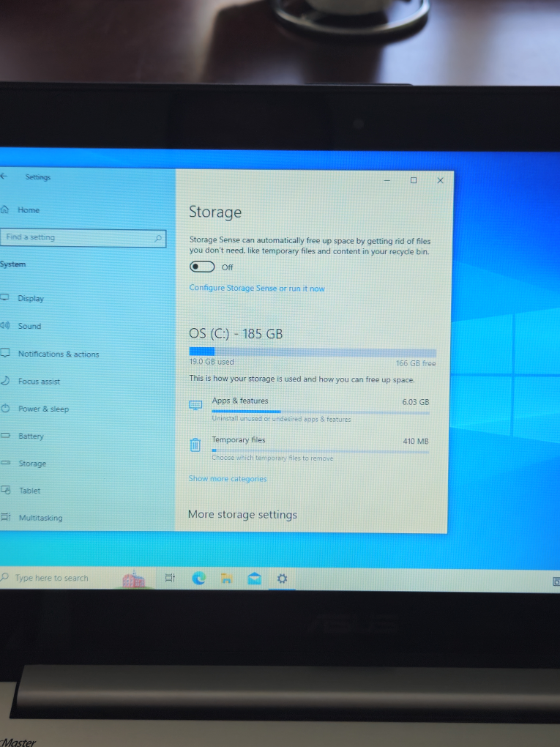This screenshot has width=560, height=747.
Task: Click the search highlight building image in taskbar
Action: click(x=134, y=579)
